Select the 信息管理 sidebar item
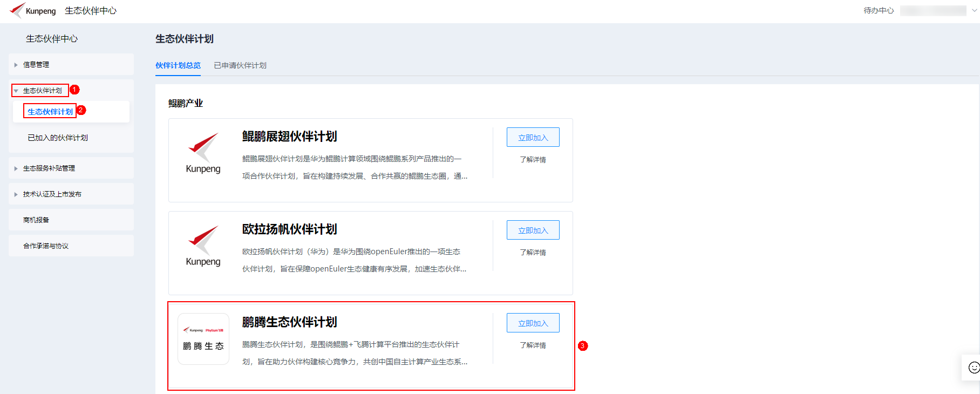 [71, 64]
